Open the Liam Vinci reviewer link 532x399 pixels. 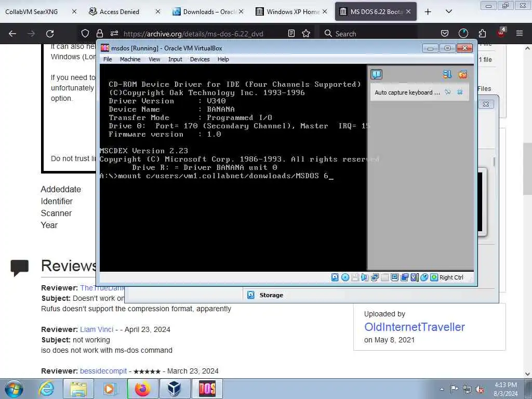97,329
